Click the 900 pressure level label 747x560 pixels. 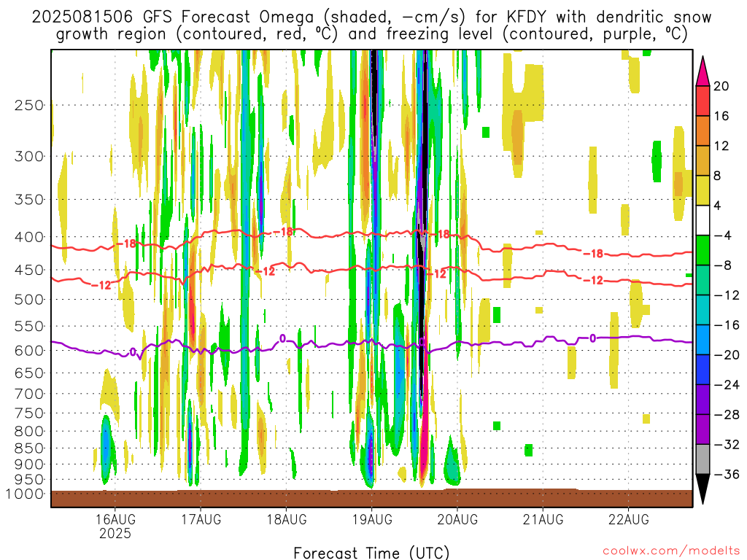click(29, 464)
